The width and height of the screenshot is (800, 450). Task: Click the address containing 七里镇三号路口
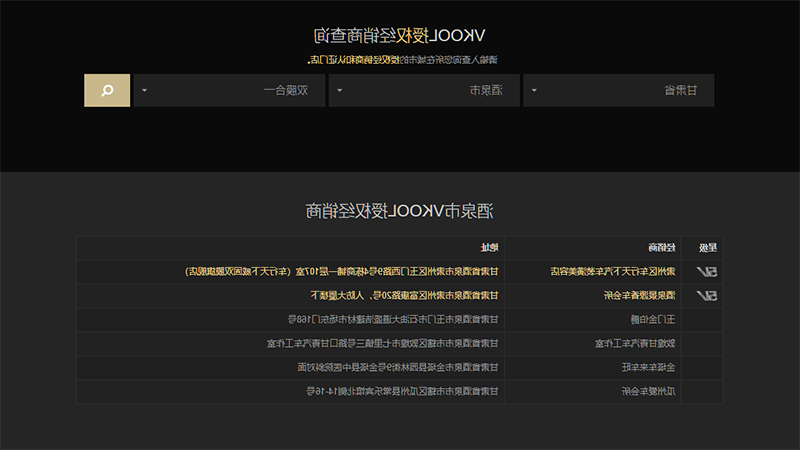click(383, 343)
